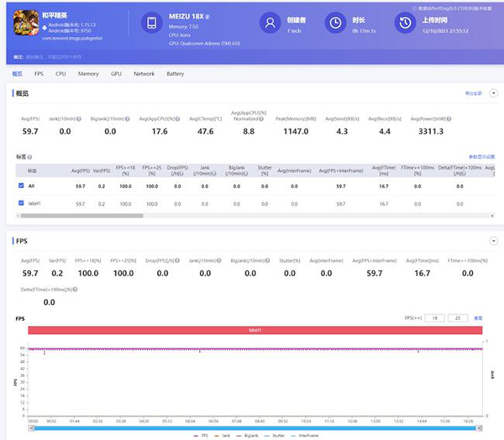Uncheck the All label checkbox
The width and height of the screenshot is (504, 440).
(x=21, y=186)
